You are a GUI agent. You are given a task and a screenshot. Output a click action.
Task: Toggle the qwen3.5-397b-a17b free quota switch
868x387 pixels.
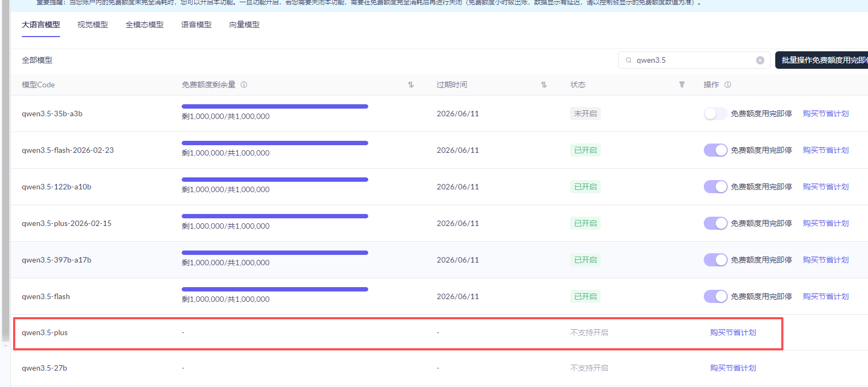715,260
